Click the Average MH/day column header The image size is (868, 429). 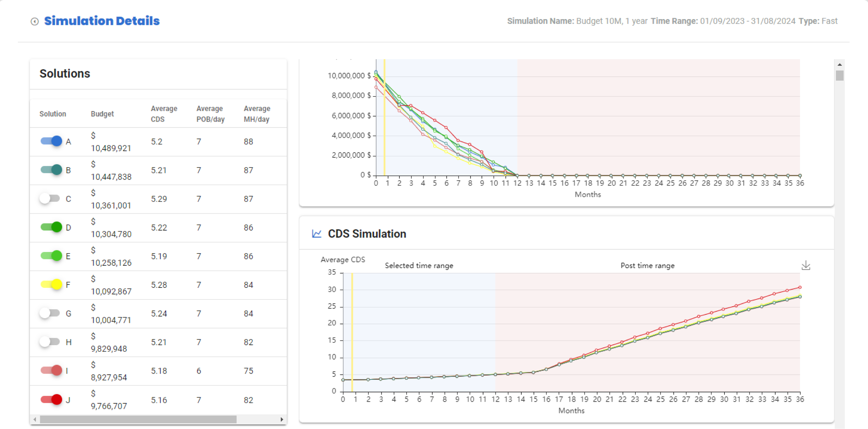tap(257, 114)
